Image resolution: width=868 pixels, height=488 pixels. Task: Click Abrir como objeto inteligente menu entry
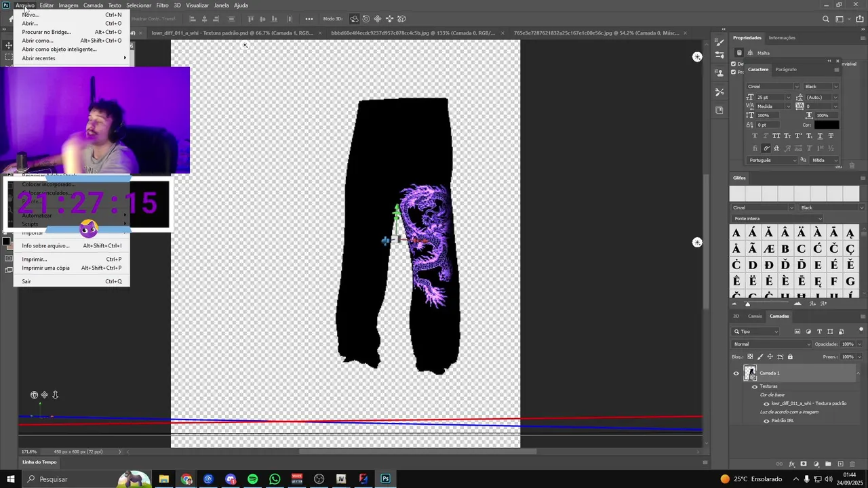(59, 49)
